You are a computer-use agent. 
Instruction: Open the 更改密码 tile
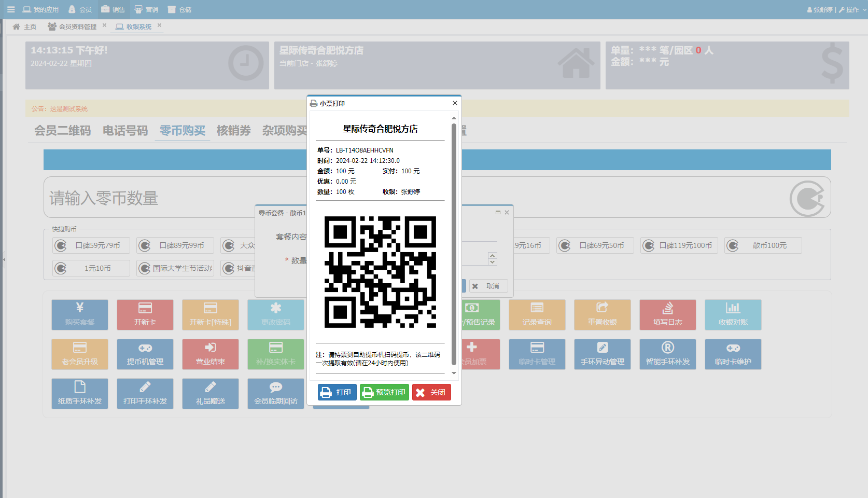click(x=276, y=315)
